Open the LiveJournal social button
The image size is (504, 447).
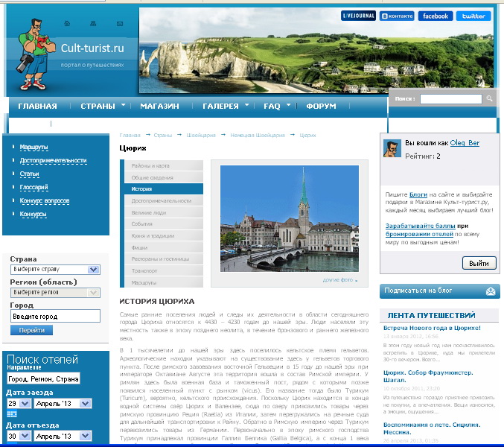[x=358, y=16]
